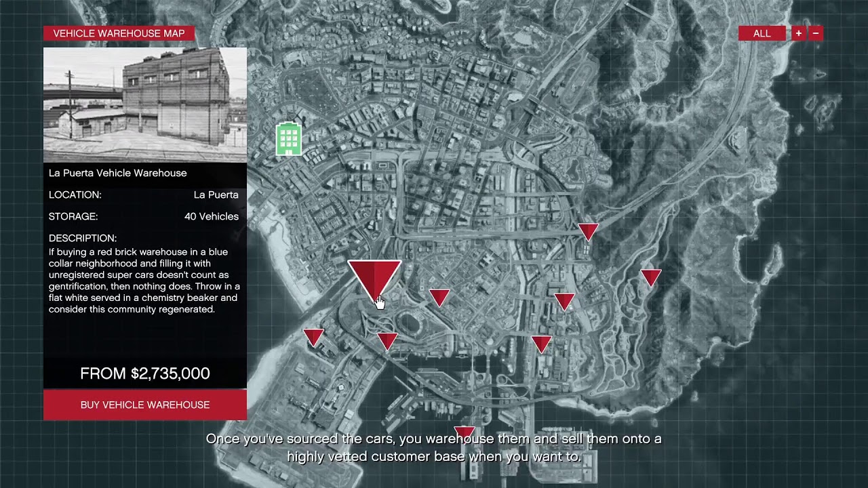Zoom in with the plus button
The height and width of the screenshot is (488, 868).
[x=799, y=33]
